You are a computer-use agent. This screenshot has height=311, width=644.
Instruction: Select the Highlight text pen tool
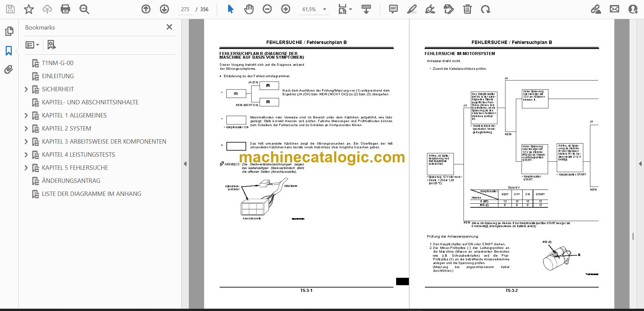coord(412,9)
